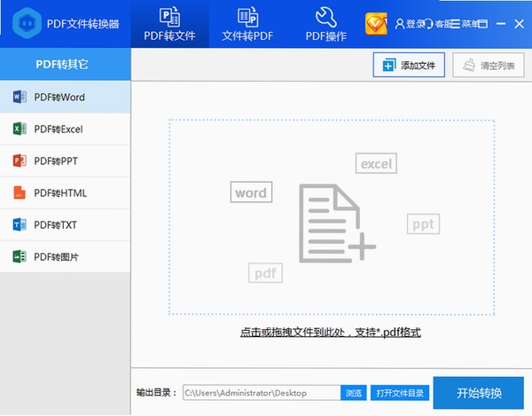
Task: Click the large document-plus icon
Action: pos(337,223)
